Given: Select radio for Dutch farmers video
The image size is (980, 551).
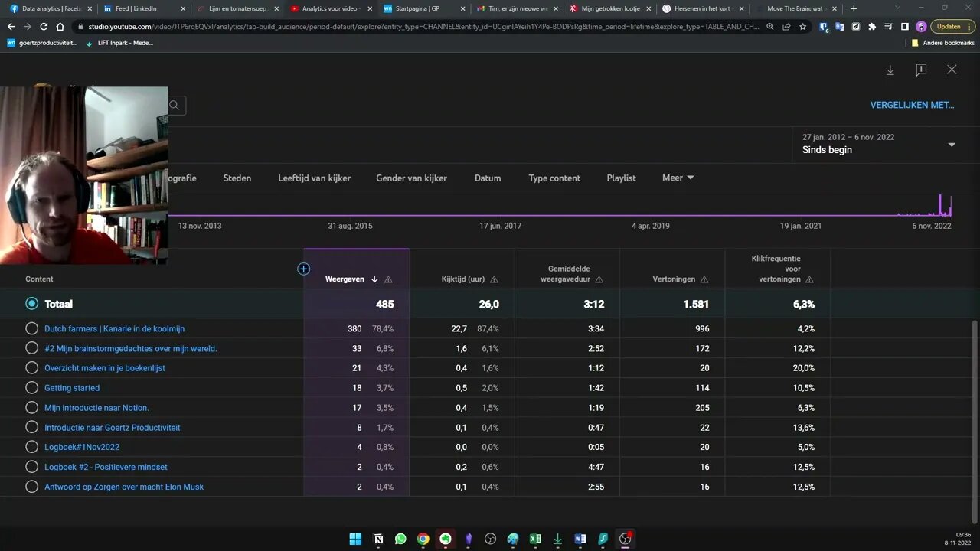Looking at the screenshot, I should [31, 328].
